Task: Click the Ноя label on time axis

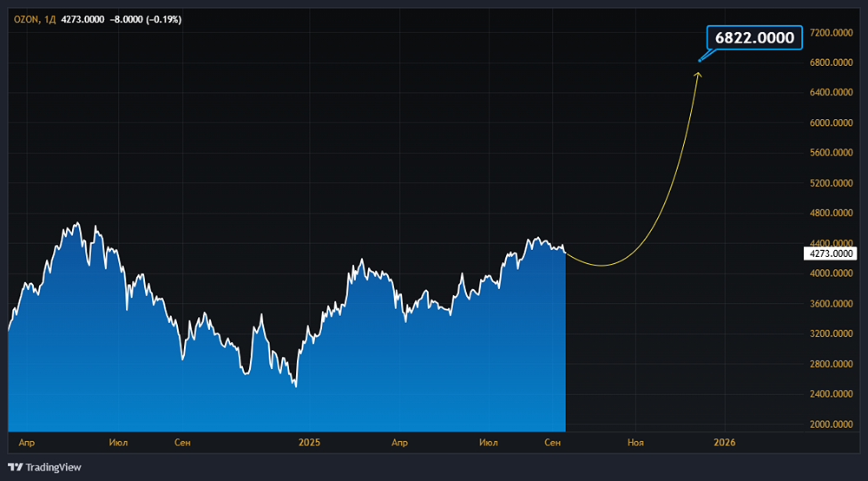Action: coord(635,443)
